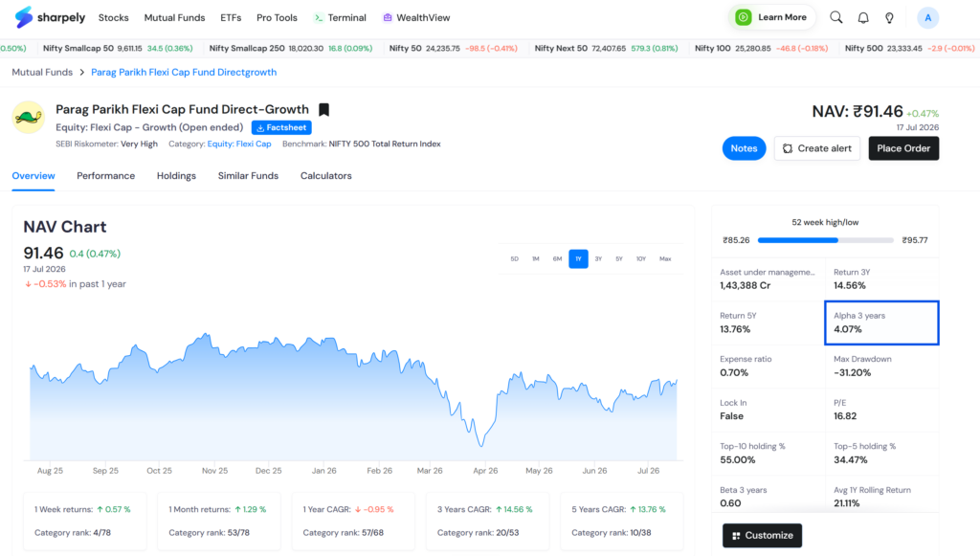Open WealthView from the navbar
Image resolution: width=980 pixels, height=556 pixels.
point(416,17)
